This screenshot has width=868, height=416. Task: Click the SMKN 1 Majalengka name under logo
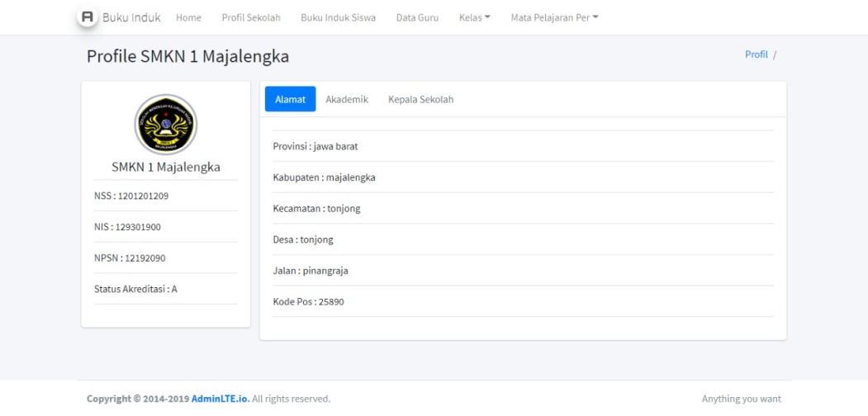(x=165, y=167)
